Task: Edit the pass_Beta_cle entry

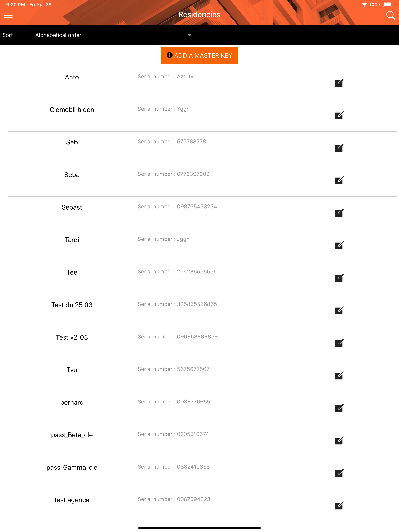Action: [x=339, y=440]
